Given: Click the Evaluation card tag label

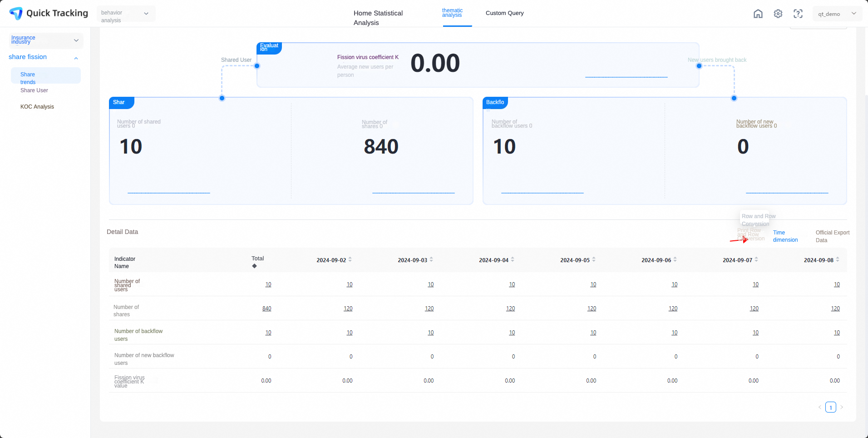Looking at the screenshot, I should [269, 48].
